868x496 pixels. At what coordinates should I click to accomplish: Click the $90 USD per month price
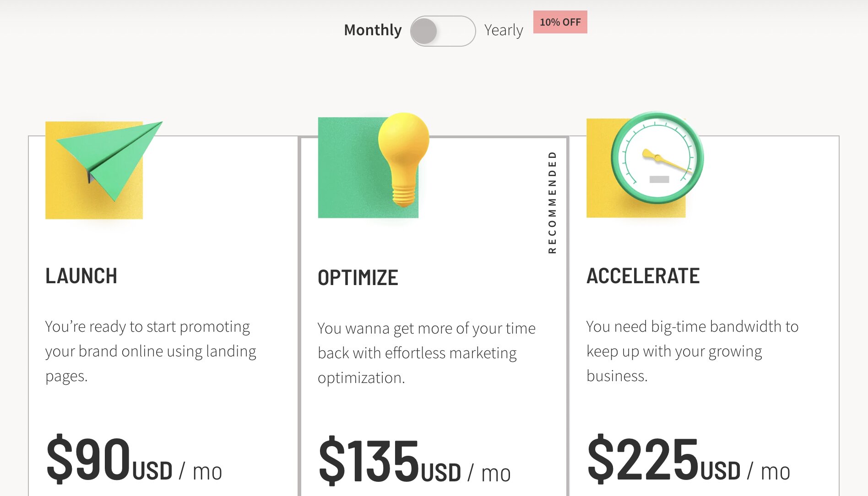pyautogui.click(x=134, y=460)
